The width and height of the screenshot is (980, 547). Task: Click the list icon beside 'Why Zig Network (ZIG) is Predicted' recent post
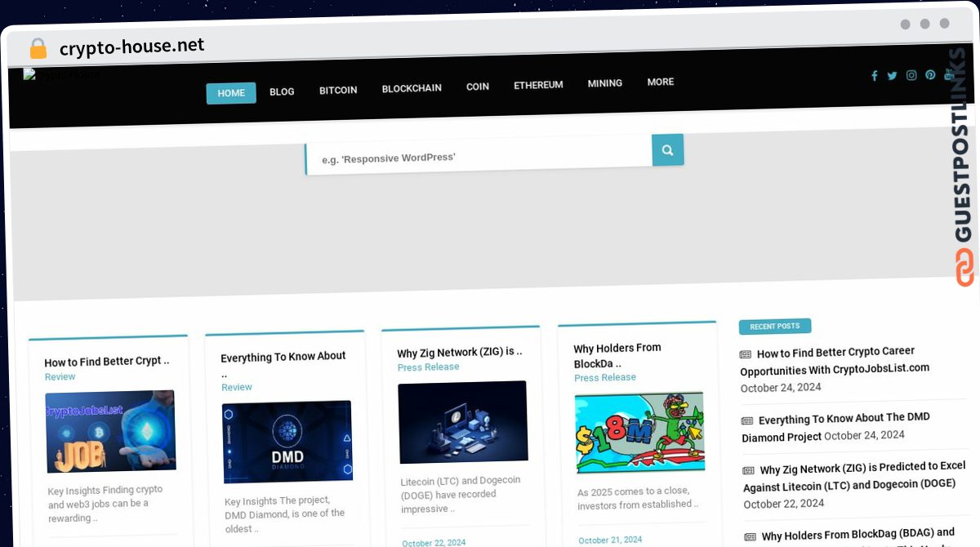[x=749, y=470]
